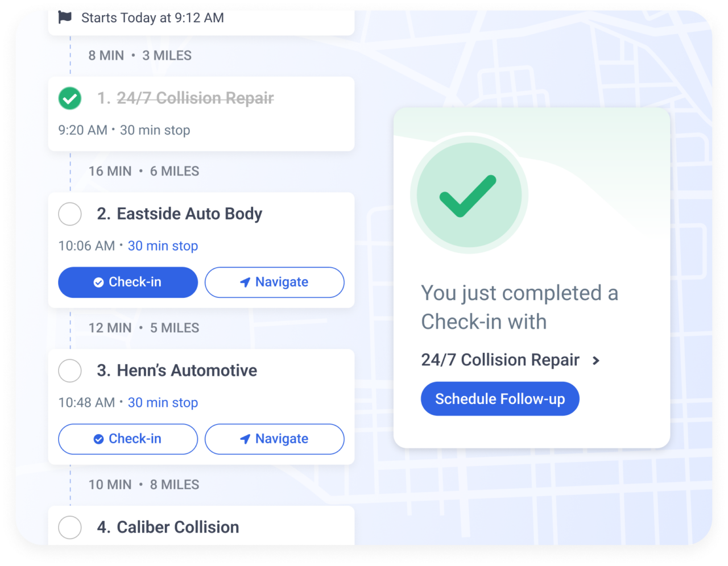Viewport: 728px width, 566px height.
Task: Click the navigate arrow icon for Eastside Auto Body
Action: click(245, 281)
